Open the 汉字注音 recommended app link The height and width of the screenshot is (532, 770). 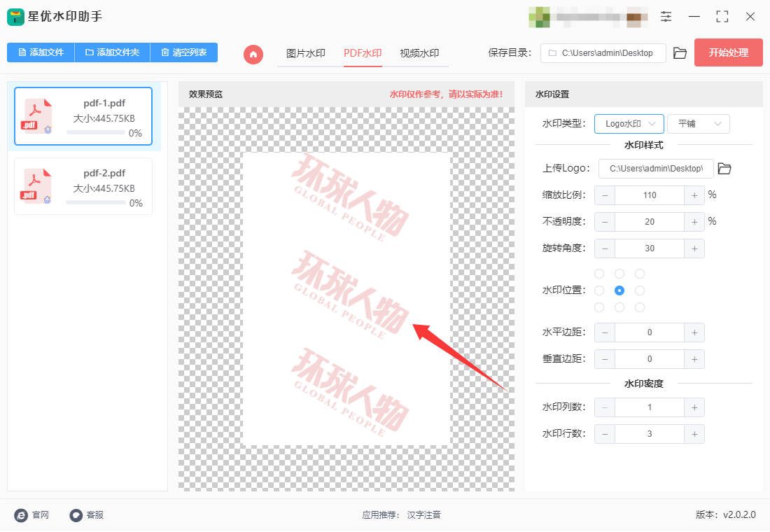coord(423,514)
